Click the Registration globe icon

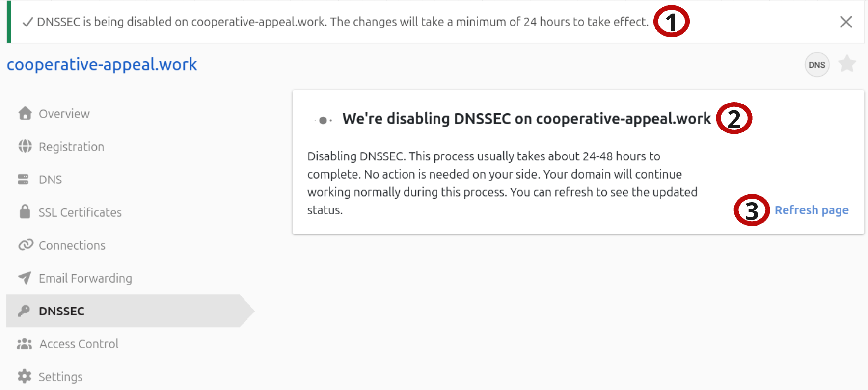tap(24, 146)
